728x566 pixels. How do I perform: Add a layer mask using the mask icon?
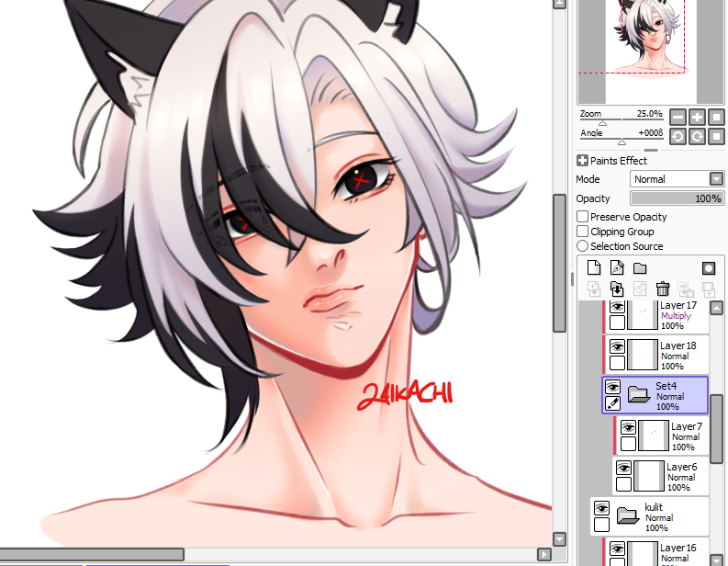pyautogui.click(x=709, y=268)
